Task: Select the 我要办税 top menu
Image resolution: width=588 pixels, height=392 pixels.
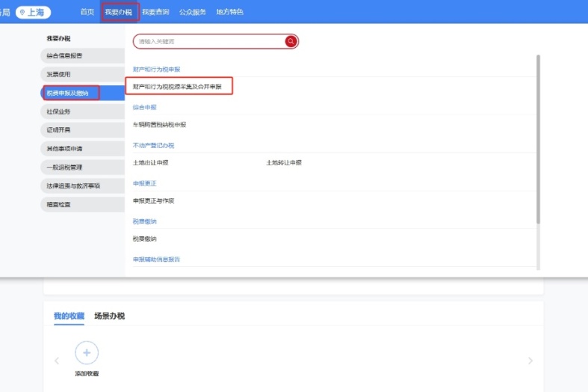Action: (x=118, y=12)
